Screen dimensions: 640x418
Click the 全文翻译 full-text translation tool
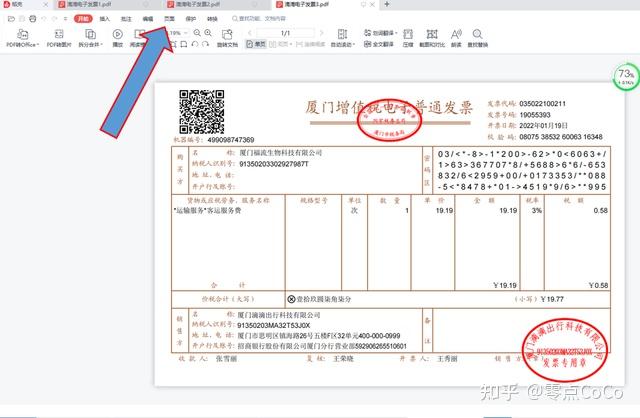pyautogui.click(x=379, y=44)
